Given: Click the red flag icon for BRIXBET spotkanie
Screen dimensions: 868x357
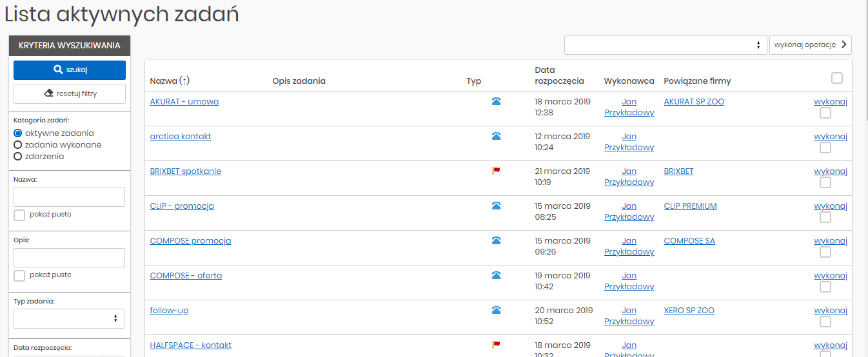Looking at the screenshot, I should coord(496,171).
